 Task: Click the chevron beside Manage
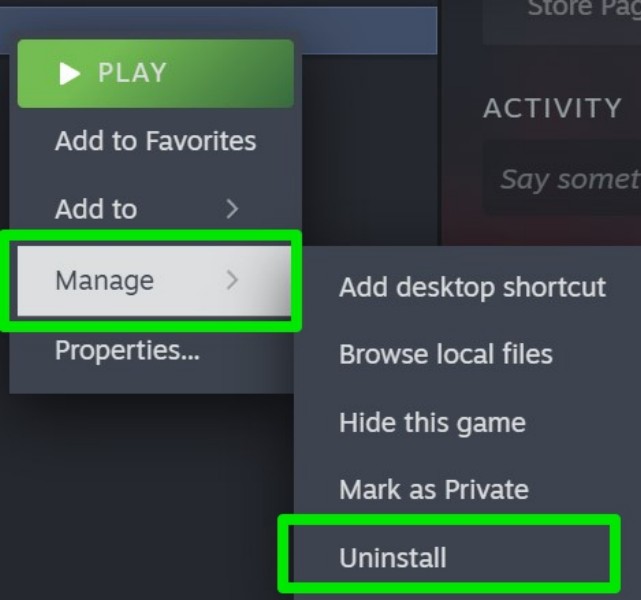[232, 280]
